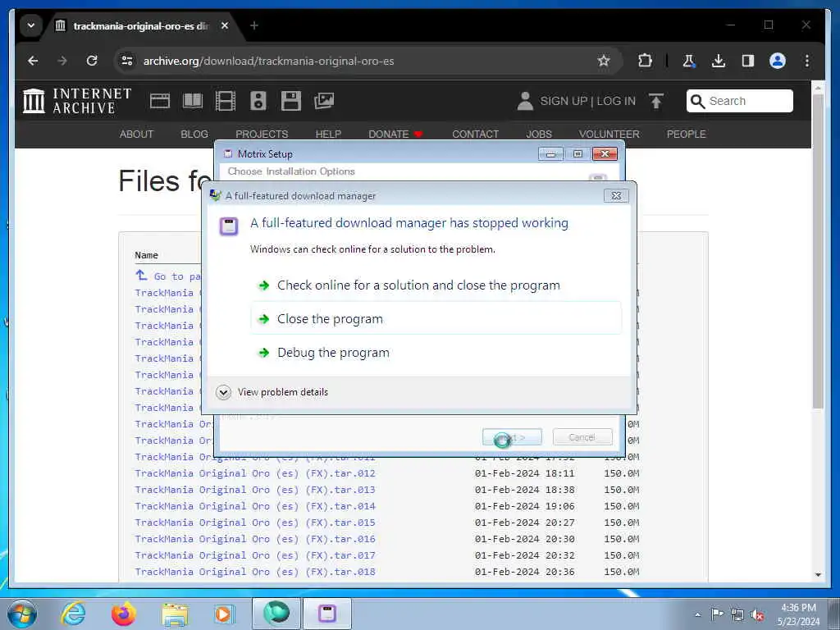The width and height of the screenshot is (840, 630).
Task: Click the Internet Archive Search field
Action: (740, 101)
